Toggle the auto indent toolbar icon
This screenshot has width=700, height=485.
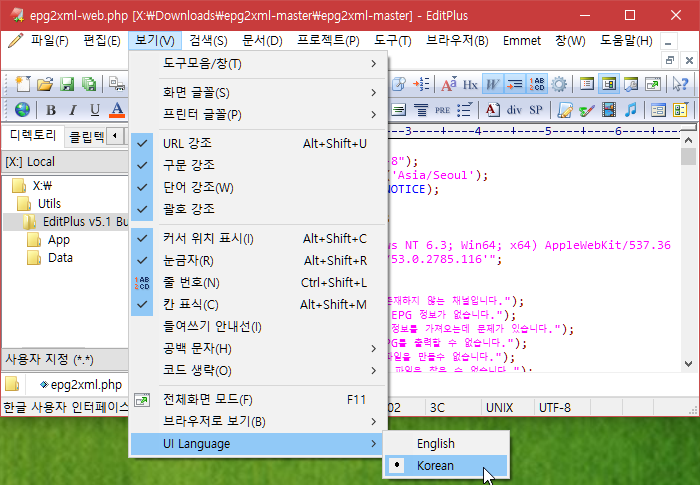[515, 84]
